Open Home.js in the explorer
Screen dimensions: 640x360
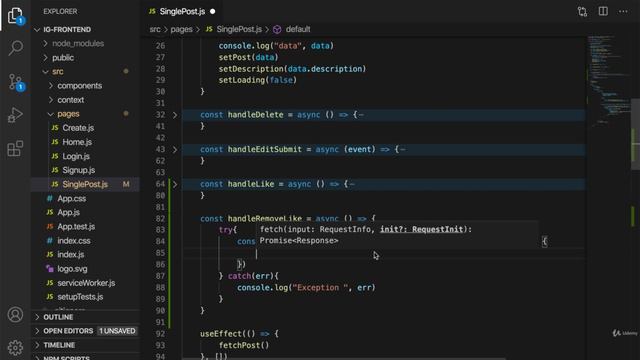pyautogui.click(x=77, y=142)
